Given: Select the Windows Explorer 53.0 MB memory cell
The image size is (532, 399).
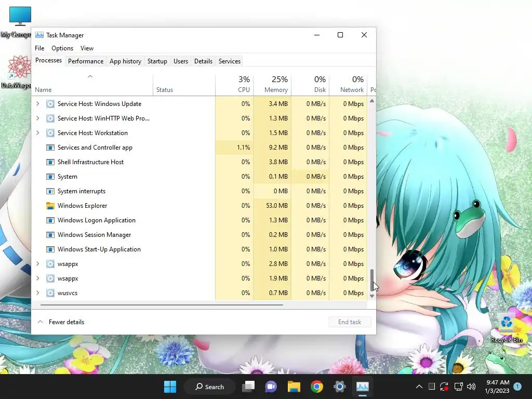Looking at the screenshot, I should [x=272, y=206].
